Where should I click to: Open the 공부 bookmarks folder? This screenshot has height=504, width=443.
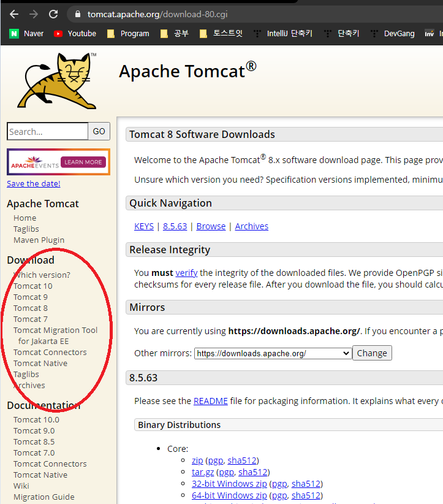(x=175, y=34)
